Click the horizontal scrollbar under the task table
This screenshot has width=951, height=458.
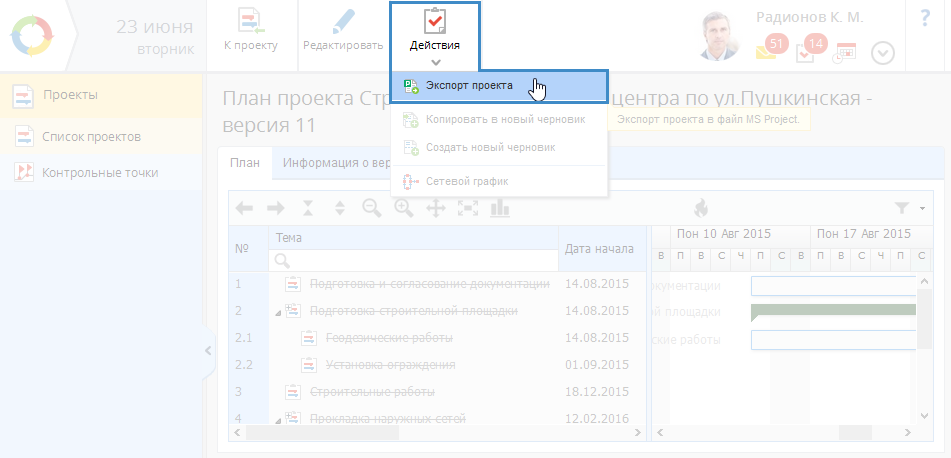[430, 433]
